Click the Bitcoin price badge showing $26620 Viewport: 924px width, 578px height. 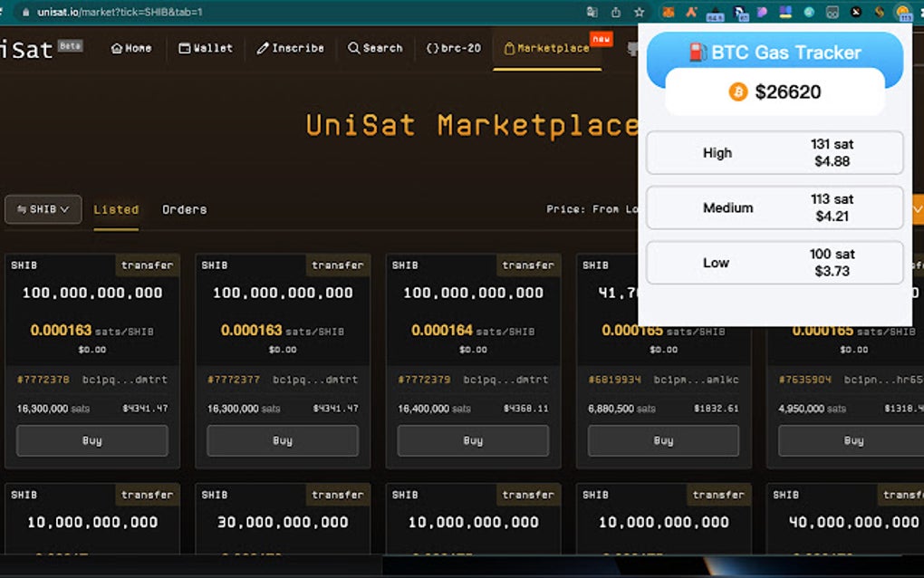(775, 92)
